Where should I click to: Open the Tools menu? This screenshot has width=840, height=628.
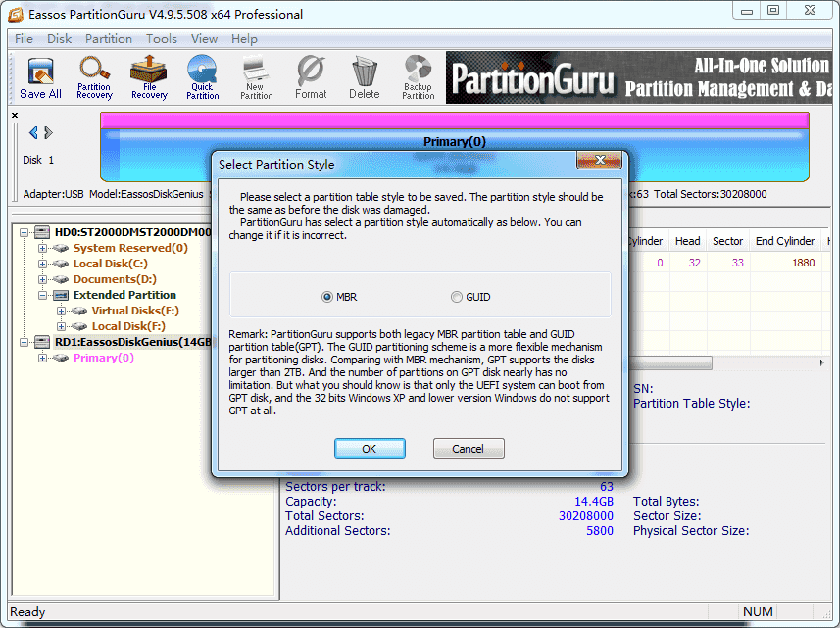click(x=162, y=39)
